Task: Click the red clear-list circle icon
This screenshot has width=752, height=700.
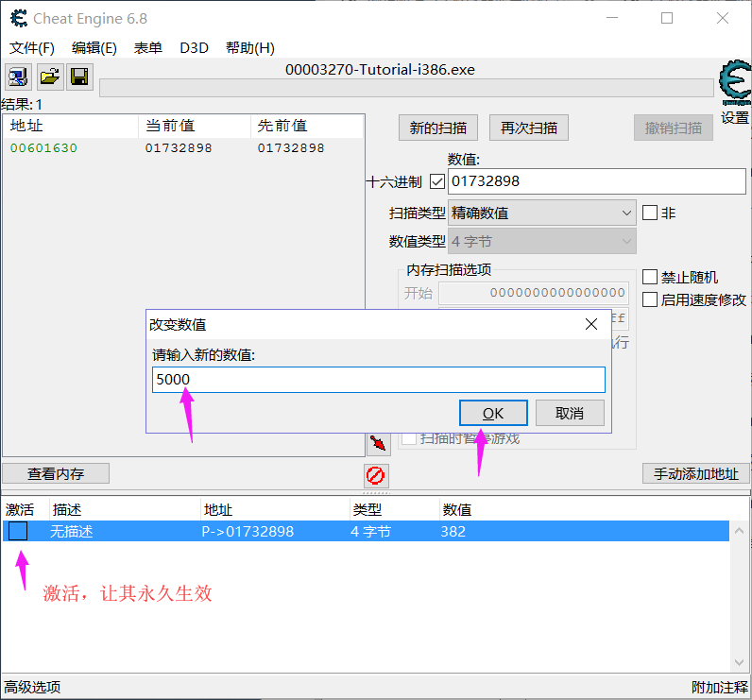Action: click(x=377, y=475)
